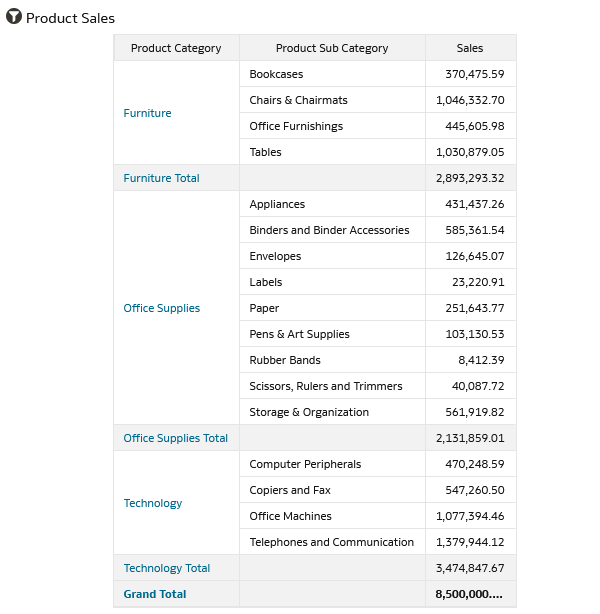Click the Bookcases sub category cell
The image size is (600, 614).
(x=276, y=74)
